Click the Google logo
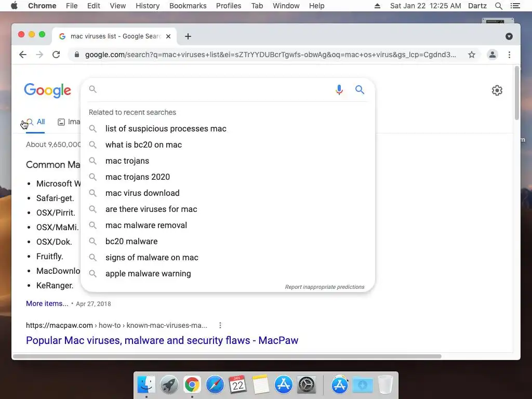The width and height of the screenshot is (532, 399). coord(47,90)
